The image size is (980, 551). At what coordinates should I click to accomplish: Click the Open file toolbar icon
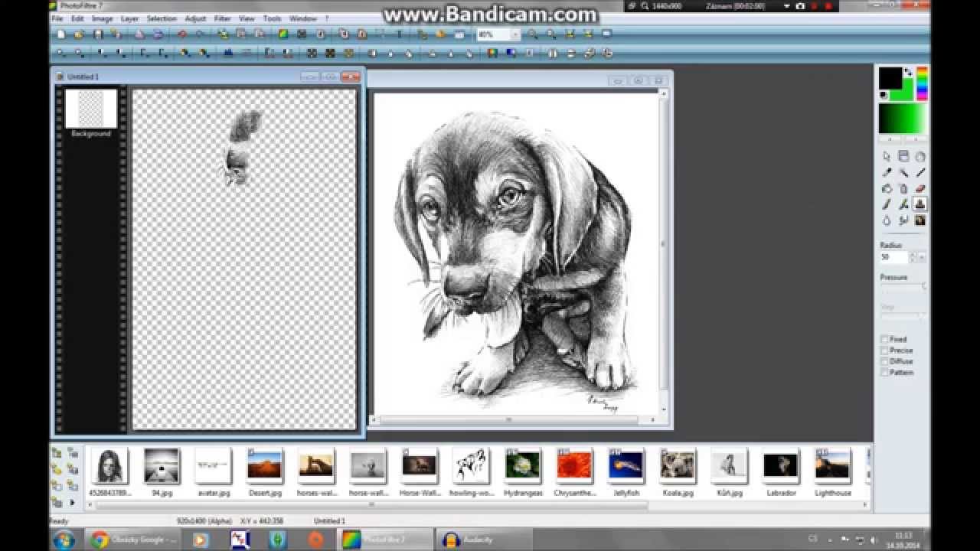[79, 34]
